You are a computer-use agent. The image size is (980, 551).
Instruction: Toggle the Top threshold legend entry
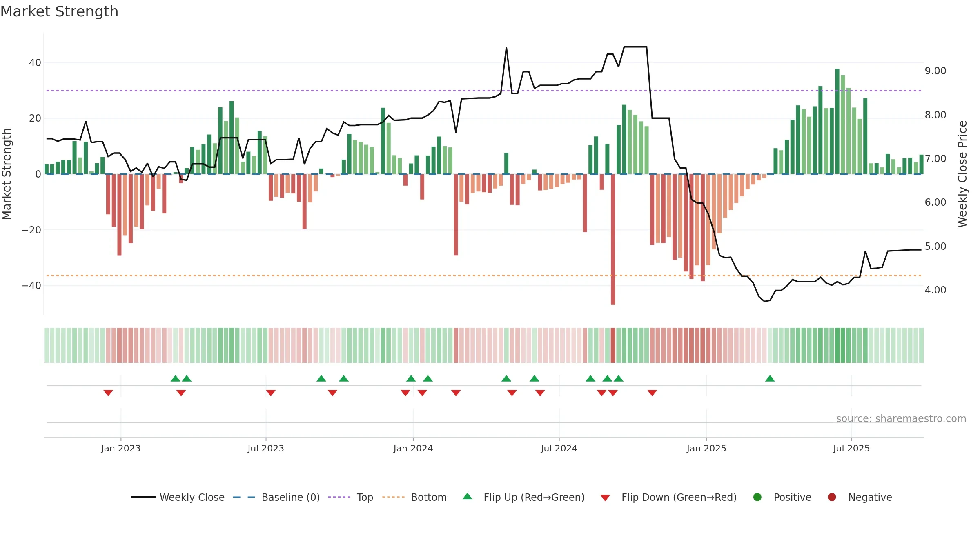(351, 497)
